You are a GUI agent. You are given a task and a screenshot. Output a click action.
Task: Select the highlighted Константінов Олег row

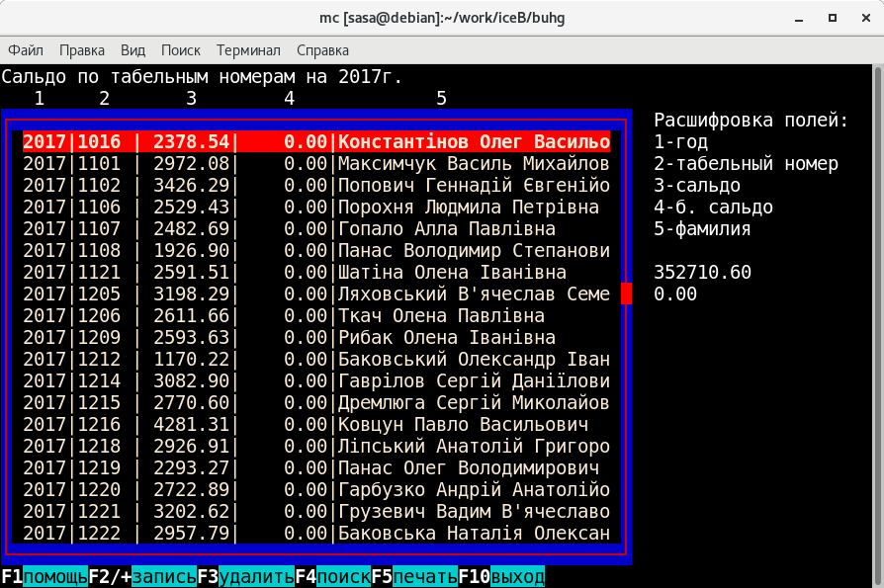tap(316, 141)
